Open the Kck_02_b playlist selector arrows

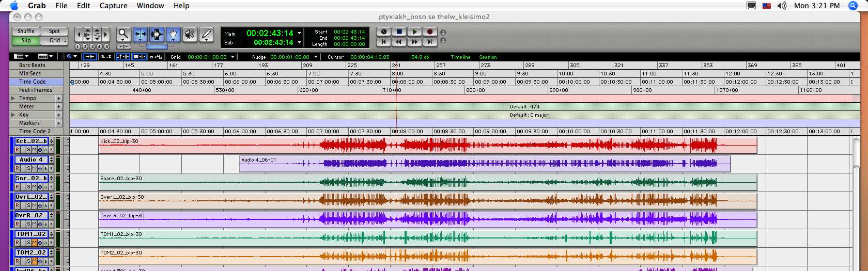tap(51, 141)
